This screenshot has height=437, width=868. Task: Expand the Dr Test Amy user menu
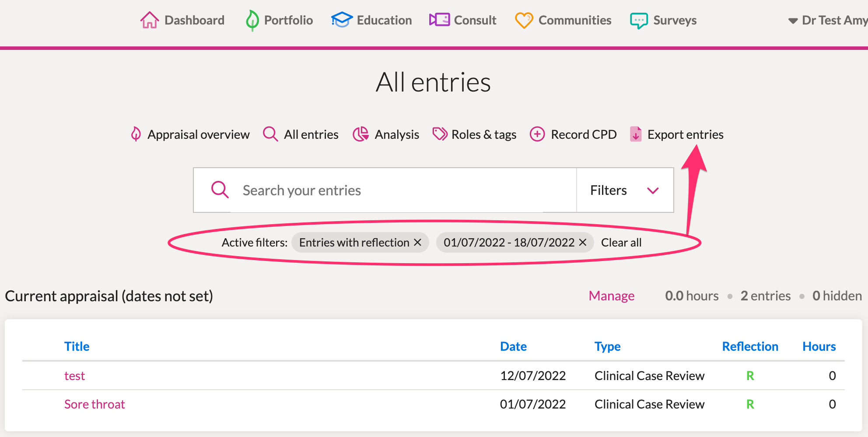click(828, 20)
